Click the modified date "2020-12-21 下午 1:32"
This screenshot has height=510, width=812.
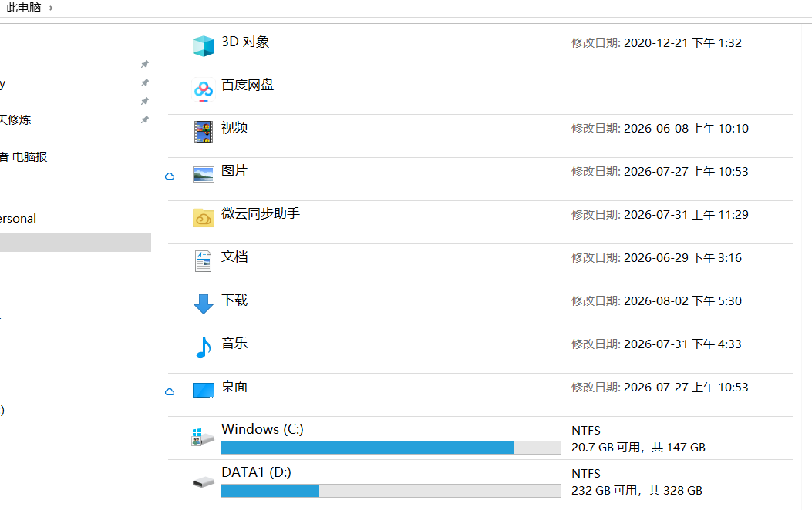pos(682,43)
